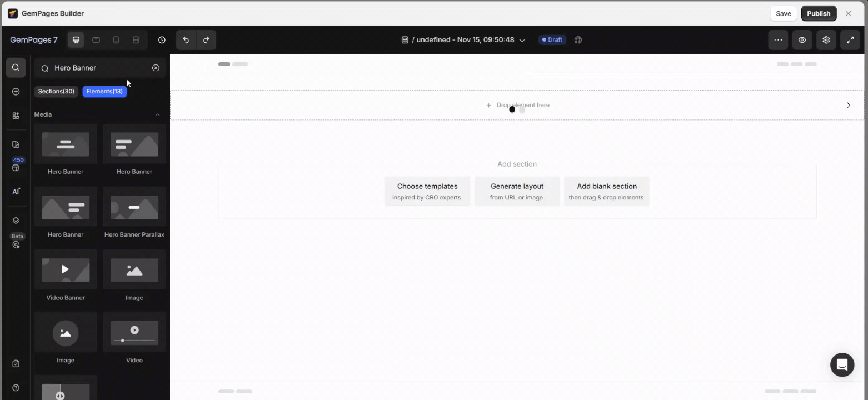Open the AI tool in sidebar
This screenshot has height=400, width=868.
[x=16, y=192]
